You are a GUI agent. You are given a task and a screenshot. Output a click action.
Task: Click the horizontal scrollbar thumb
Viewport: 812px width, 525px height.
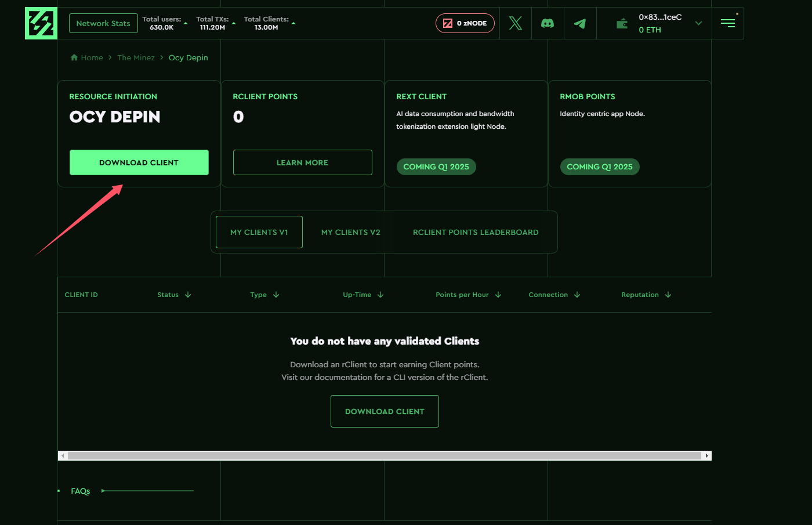click(385, 455)
